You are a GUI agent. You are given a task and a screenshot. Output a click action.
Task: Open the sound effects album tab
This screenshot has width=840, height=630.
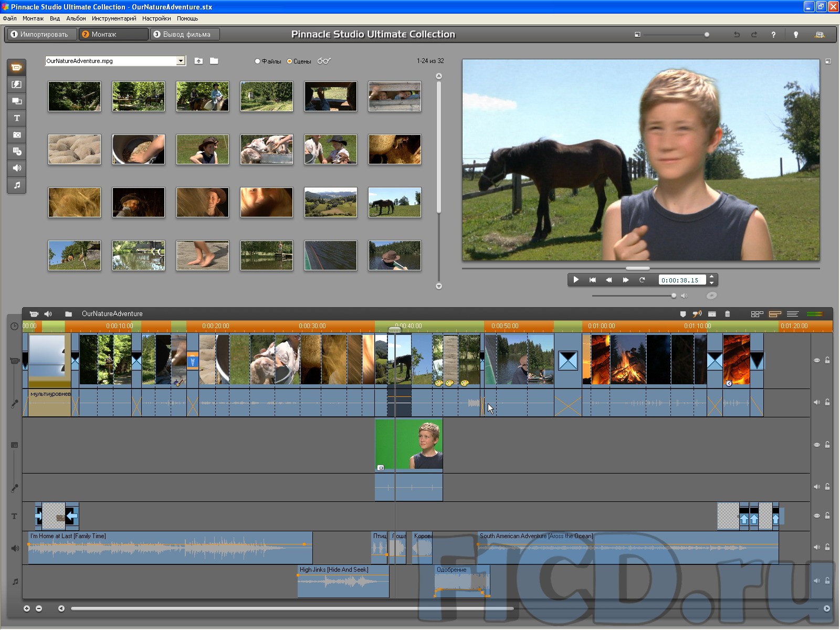click(x=17, y=168)
